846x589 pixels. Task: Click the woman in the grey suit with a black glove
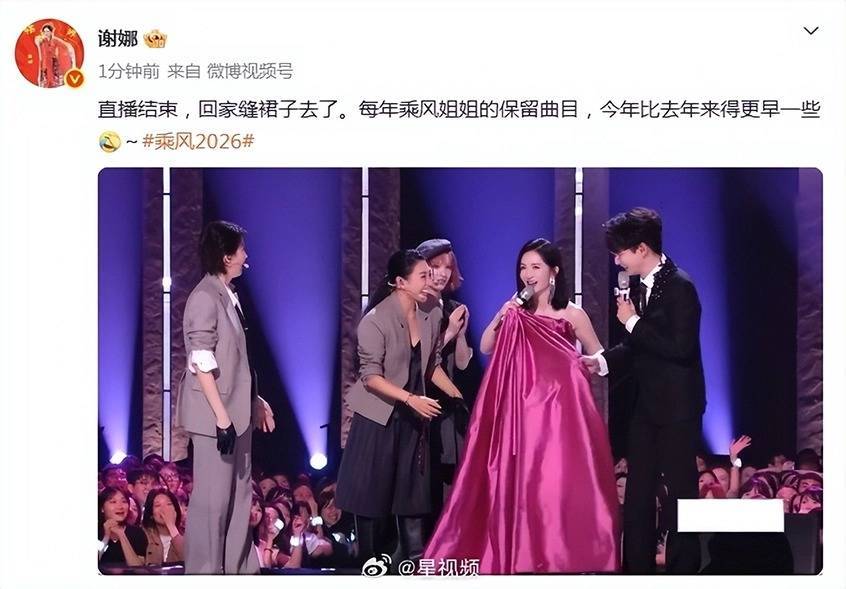(x=220, y=396)
